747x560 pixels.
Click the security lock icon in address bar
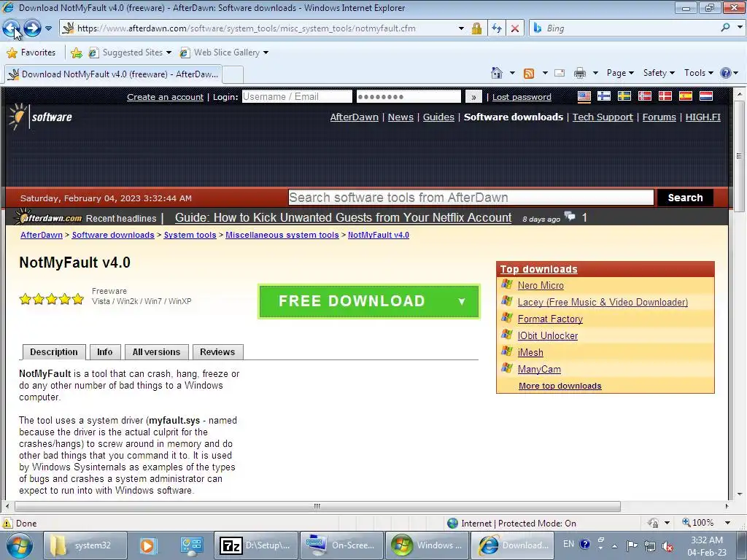476,28
